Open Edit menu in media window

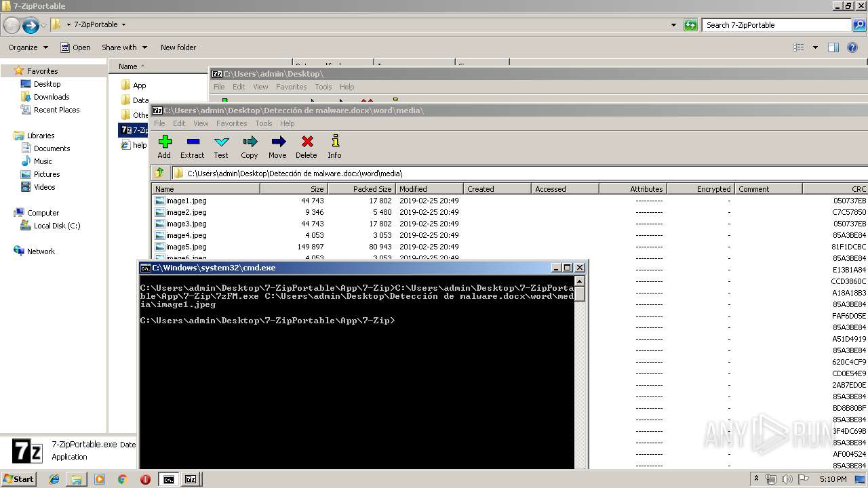[x=179, y=123]
